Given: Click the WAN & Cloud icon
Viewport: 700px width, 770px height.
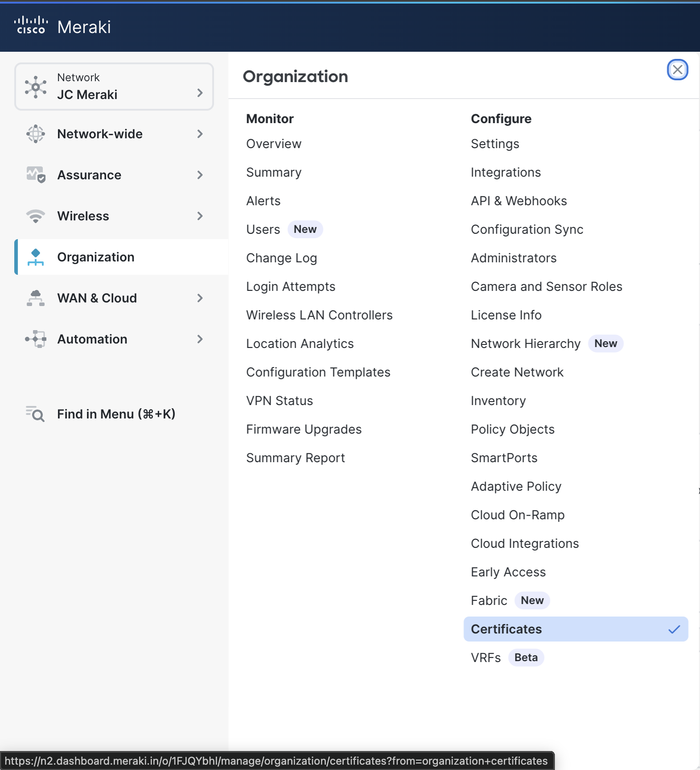Looking at the screenshot, I should [36, 298].
